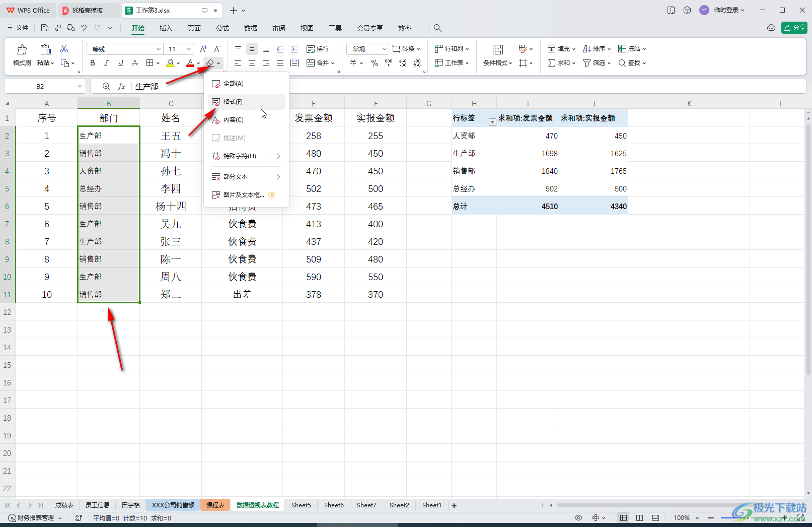Open the Name Box dropdown arrow
This screenshot has width=812, height=527.
(80, 86)
